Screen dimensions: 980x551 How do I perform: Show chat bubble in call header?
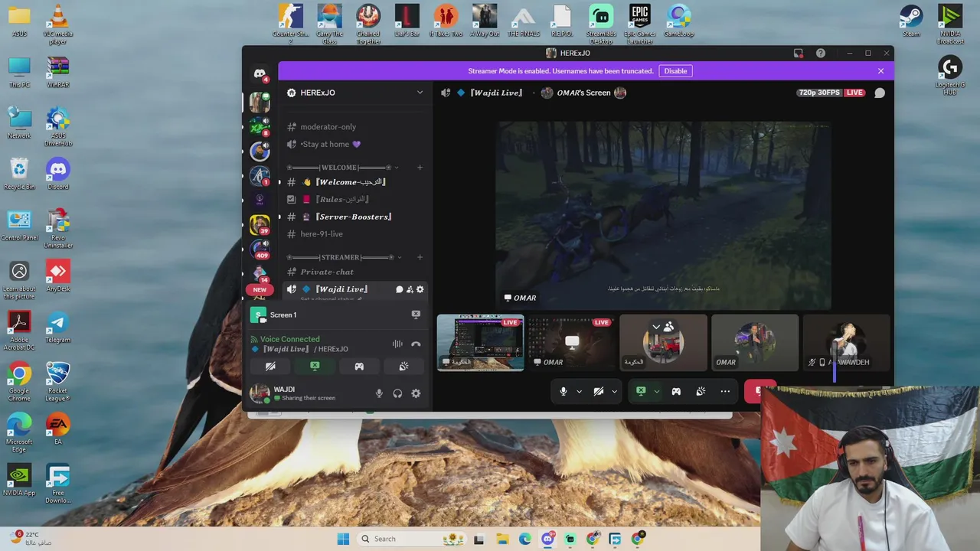(x=880, y=93)
